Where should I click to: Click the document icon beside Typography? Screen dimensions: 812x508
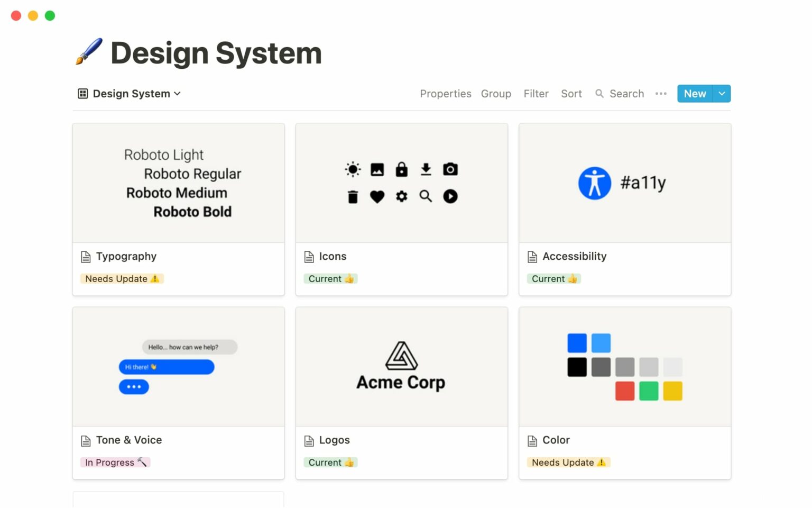(86, 256)
